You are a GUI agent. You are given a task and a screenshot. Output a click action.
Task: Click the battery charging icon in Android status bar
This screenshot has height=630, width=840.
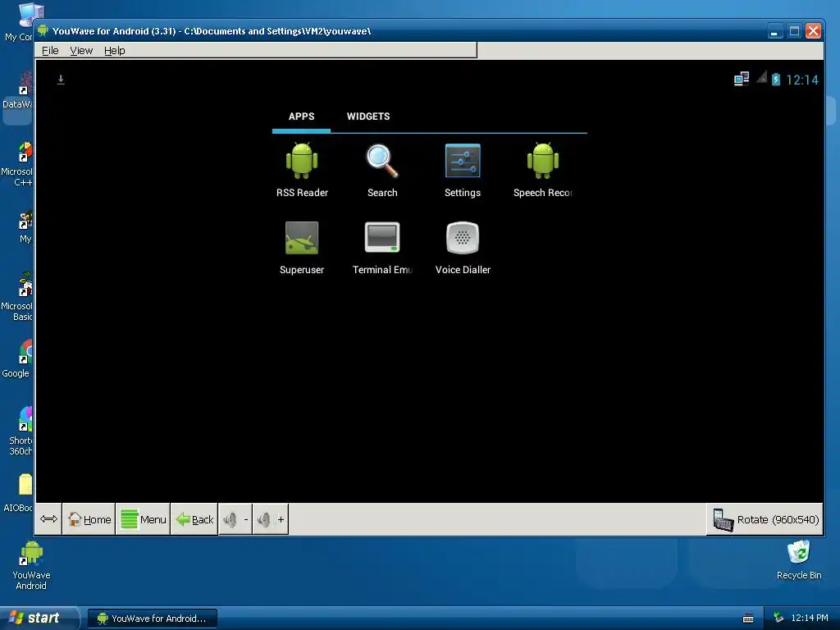coord(776,80)
